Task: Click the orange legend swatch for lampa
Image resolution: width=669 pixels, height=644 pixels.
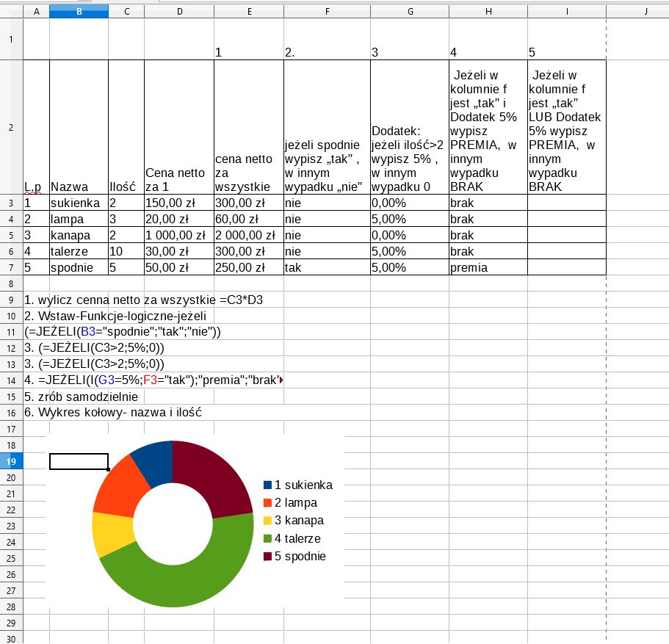Action: 267,503
